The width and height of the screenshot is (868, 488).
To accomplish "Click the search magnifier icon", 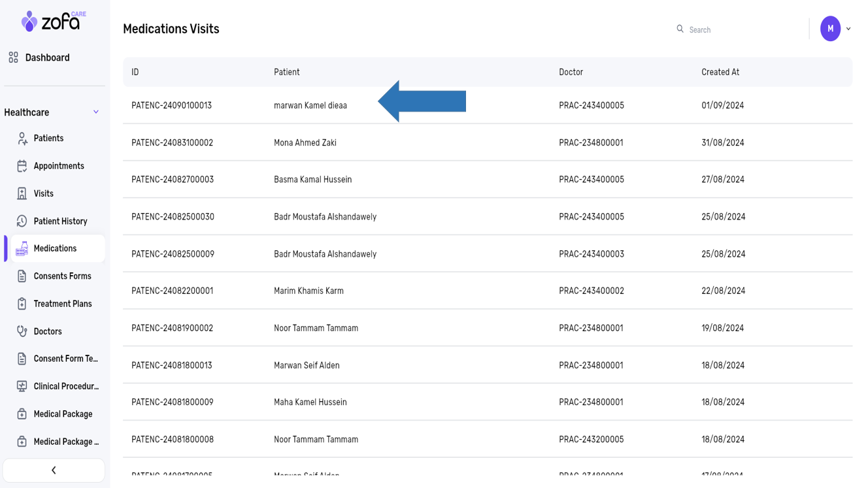I will [680, 29].
